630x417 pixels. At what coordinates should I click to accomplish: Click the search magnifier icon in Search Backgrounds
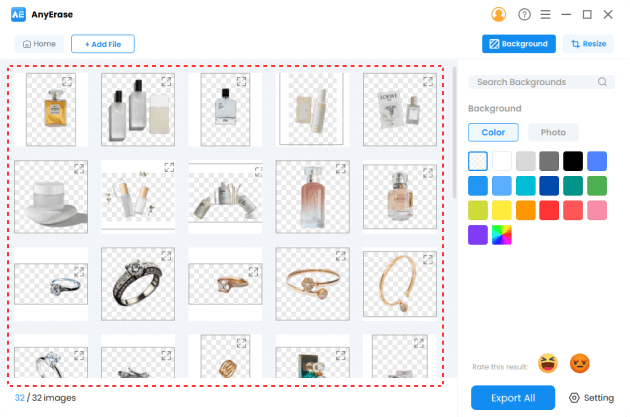click(x=602, y=82)
